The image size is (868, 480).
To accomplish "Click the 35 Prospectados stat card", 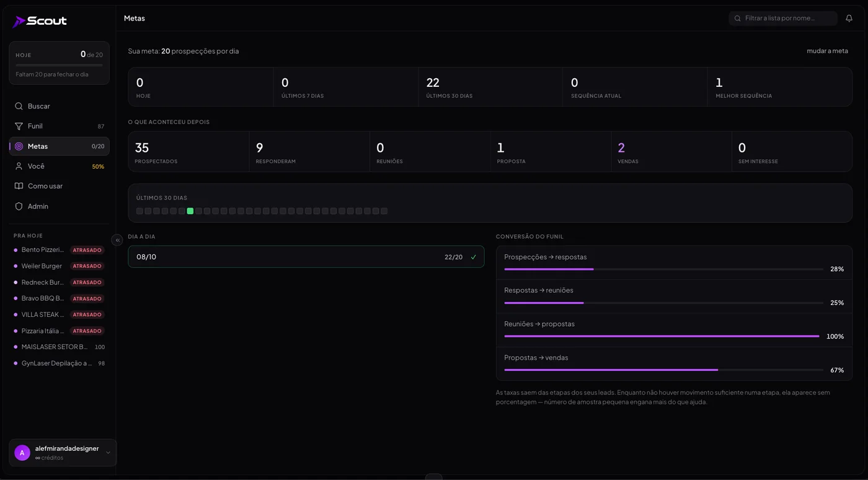I will (x=188, y=151).
